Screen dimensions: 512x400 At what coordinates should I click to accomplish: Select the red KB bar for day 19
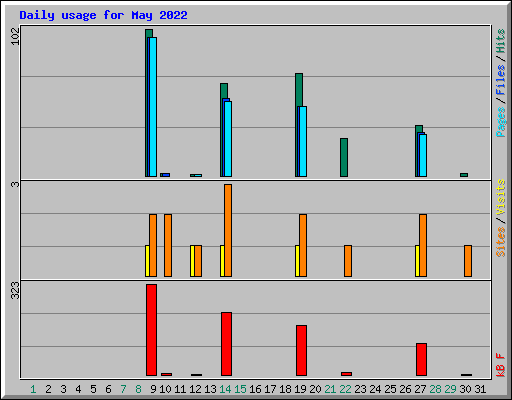point(301,350)
